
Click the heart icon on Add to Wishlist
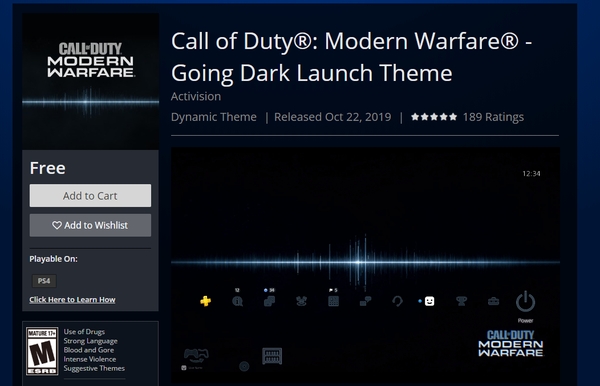pos(57,225)
